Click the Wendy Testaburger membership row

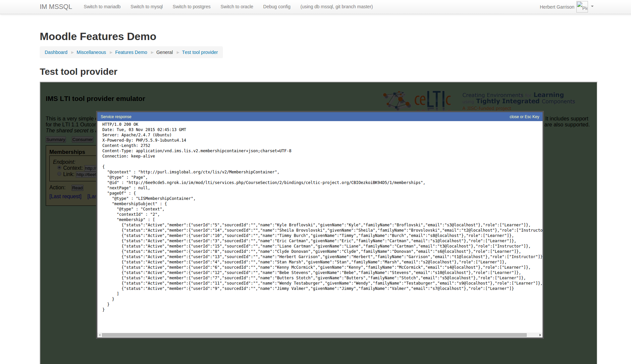(x=332, y=283)
